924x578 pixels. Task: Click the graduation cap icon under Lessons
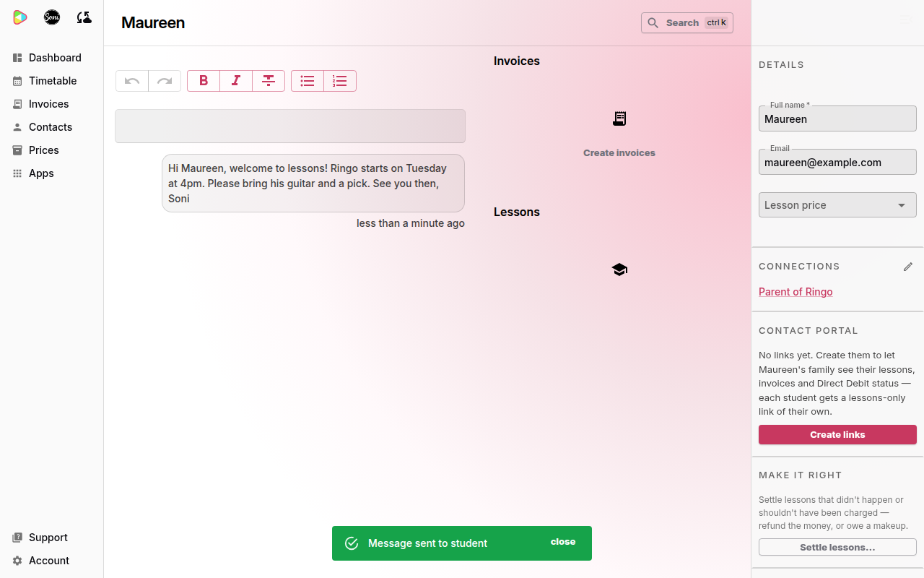619,269
